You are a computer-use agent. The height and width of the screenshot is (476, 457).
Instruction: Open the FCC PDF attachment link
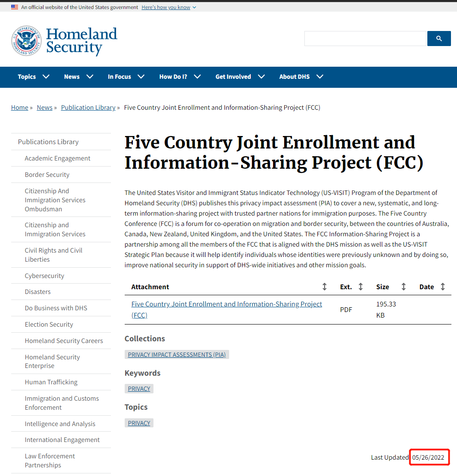[227, 309]
